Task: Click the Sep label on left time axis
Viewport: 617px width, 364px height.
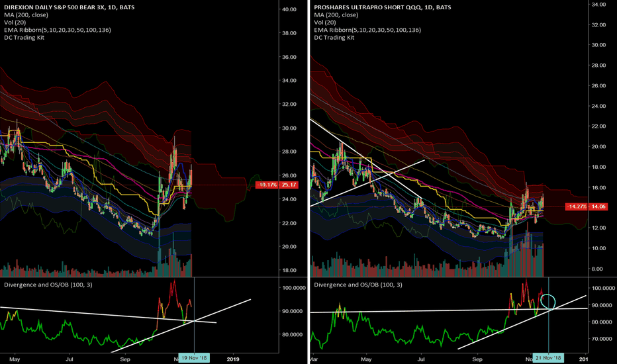Action: pos(125,359)
